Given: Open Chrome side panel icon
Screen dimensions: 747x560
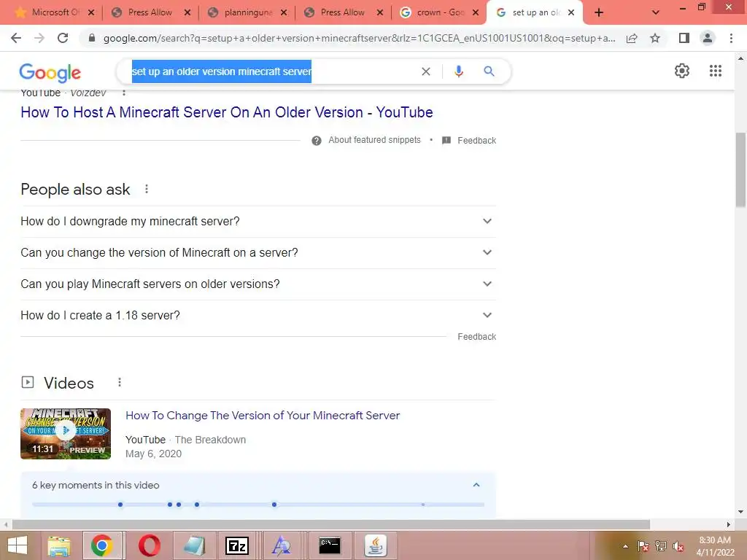Looking at the screenshot, I should click(684, 38).
